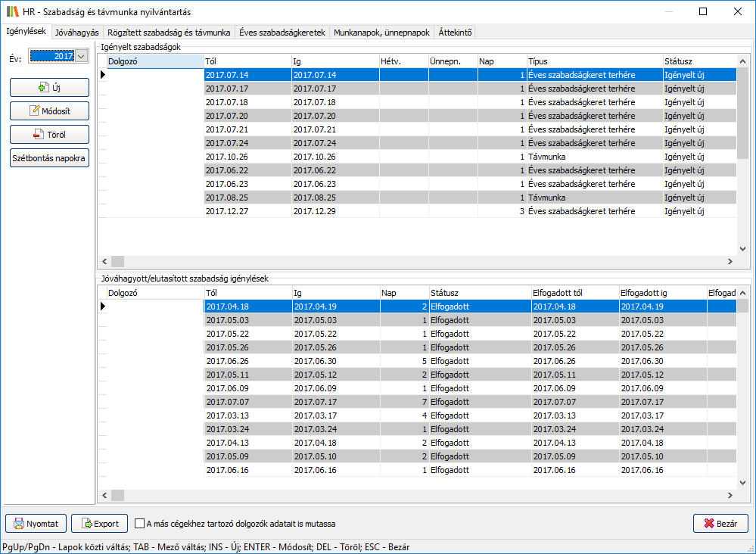Click the Nyomtat printer icon

[x=17, y=523]
